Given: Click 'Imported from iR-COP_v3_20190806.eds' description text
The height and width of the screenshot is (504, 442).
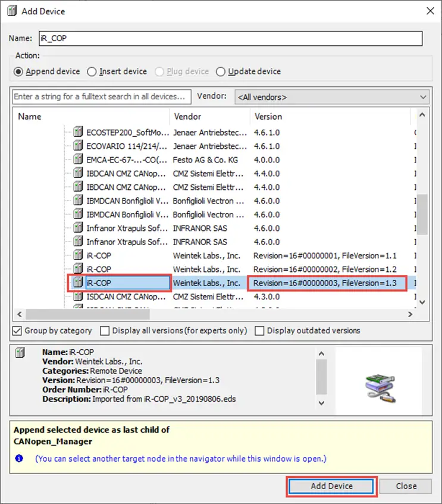Looking at the screenshot, I should [164, 399].
